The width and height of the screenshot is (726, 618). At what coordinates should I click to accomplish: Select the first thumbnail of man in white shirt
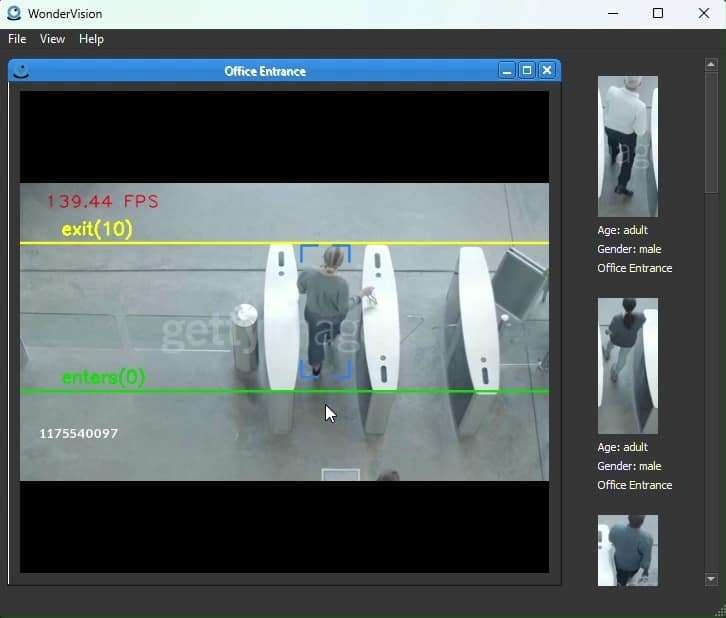click(x=627, y=146)
